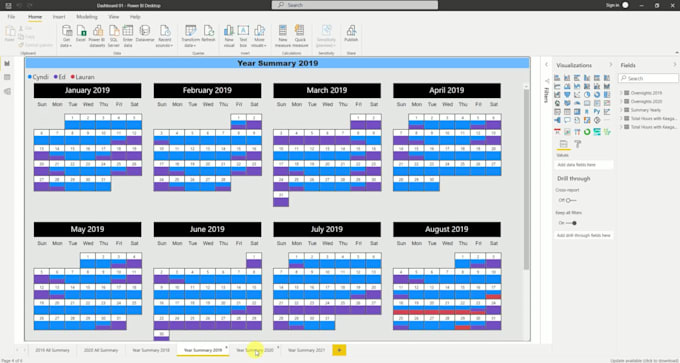Click the Refresh icon
Image resolution: width=680 pixels, height=363 pixels.
tap(209, 33)
